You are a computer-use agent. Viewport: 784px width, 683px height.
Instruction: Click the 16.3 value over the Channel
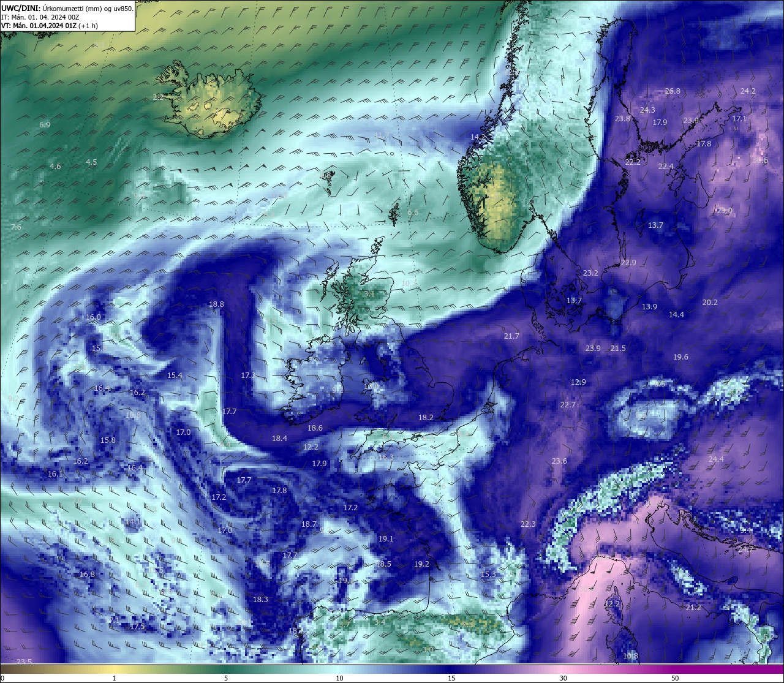click(x=386, y=458)
